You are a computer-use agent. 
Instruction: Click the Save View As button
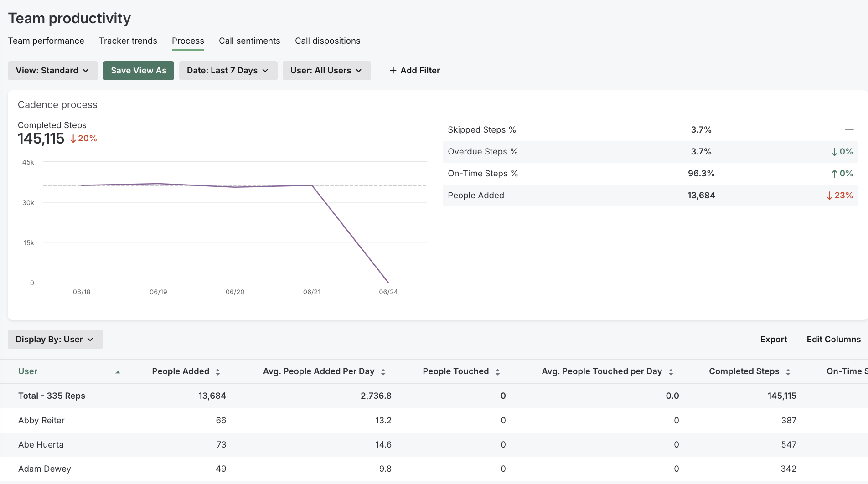pos(138,70)
